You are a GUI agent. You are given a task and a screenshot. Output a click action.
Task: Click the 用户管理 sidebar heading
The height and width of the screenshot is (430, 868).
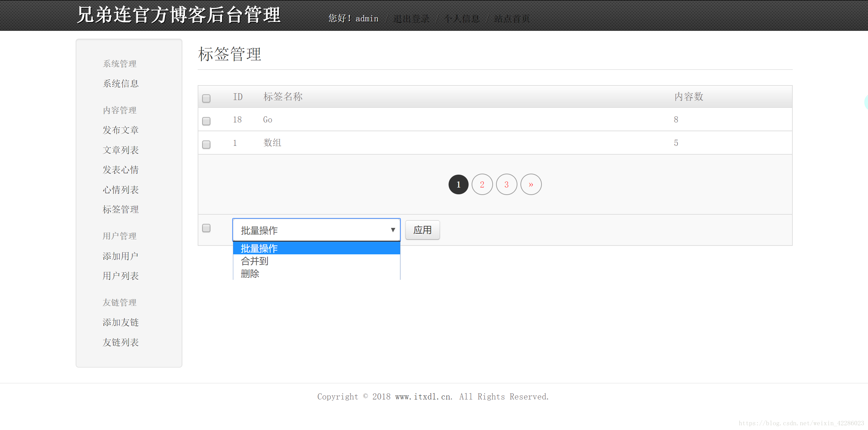(120, 236)
